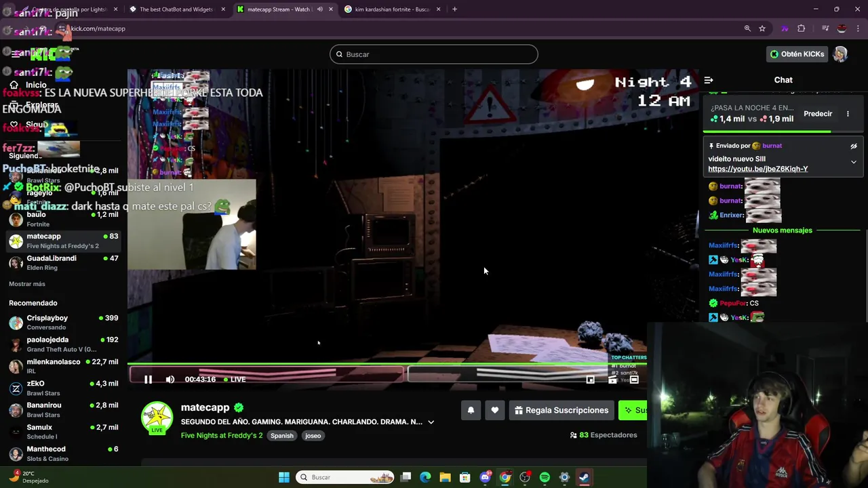Open Manthecod recommended channel
The width and height of the screenshot is (868, 488).
click(64, 453)
